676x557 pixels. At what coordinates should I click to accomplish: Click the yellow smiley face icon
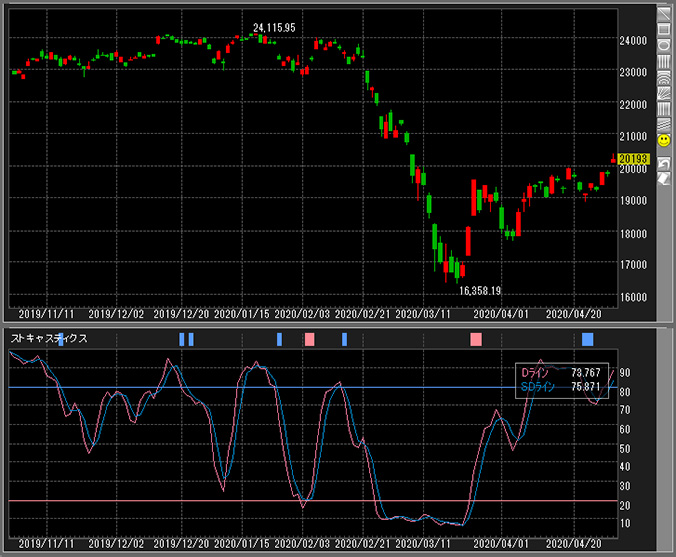[664, 141]
